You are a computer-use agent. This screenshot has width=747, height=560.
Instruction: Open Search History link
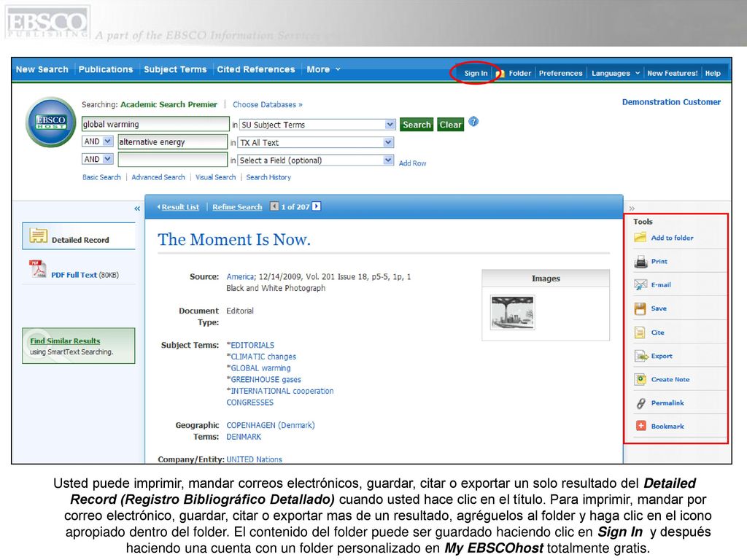coord(268,177)
